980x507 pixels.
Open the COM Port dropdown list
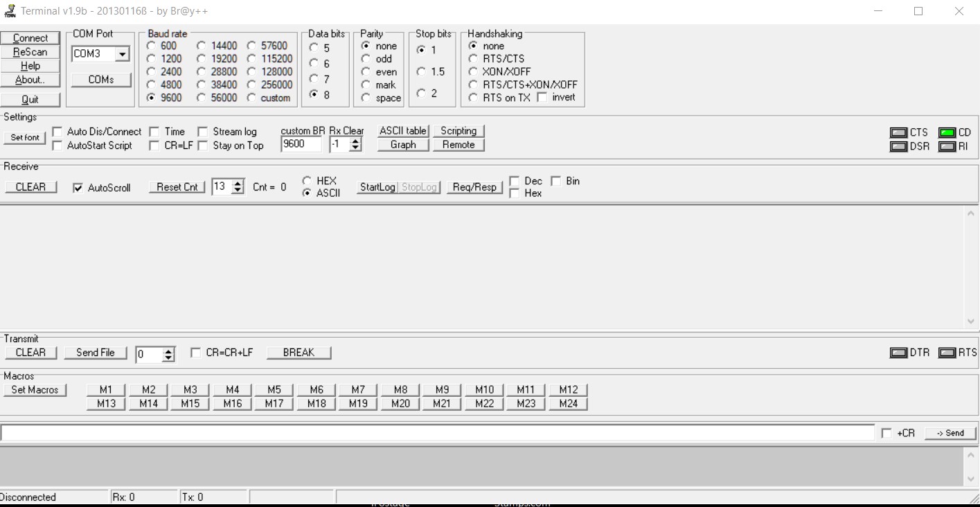point(123,54)
